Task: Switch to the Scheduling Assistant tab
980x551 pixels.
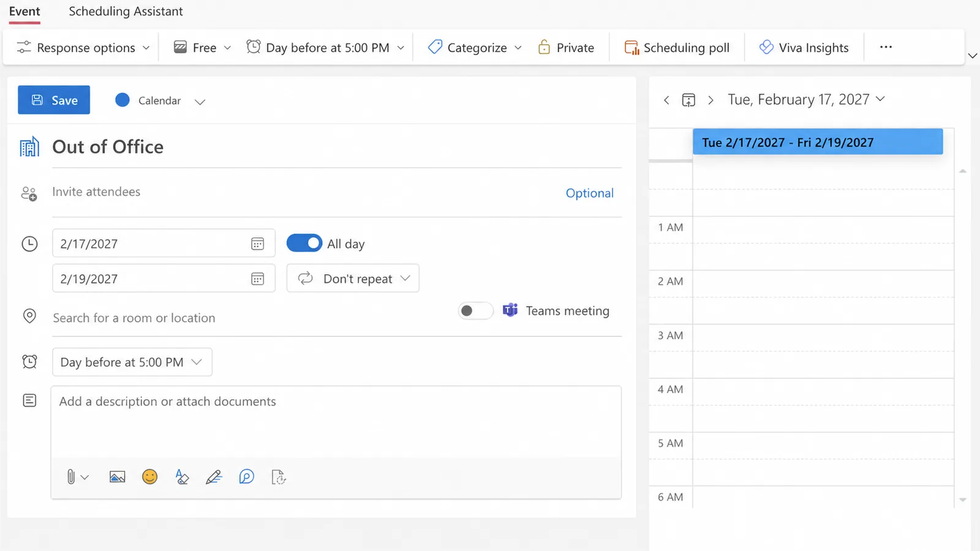Action: 126,12
